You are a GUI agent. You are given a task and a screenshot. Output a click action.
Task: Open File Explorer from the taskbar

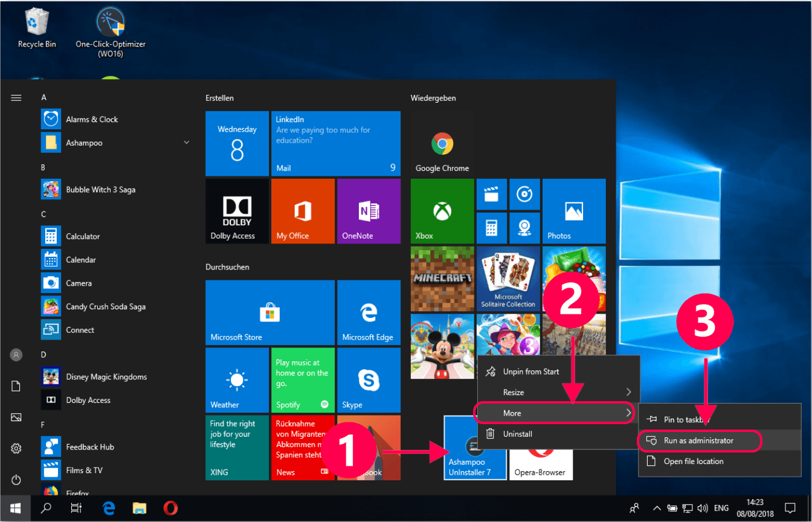[x=140, y=508]
